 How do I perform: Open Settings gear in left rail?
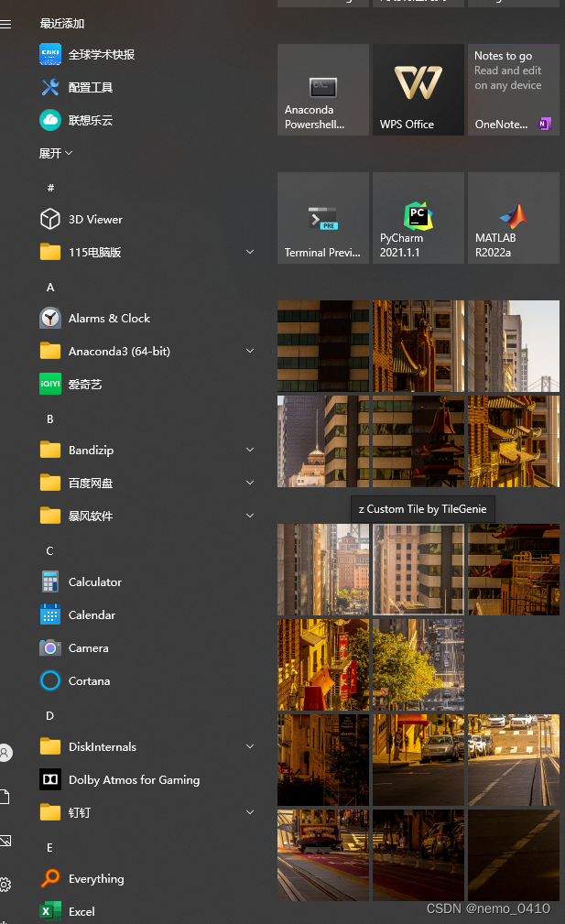pos(5,885)
